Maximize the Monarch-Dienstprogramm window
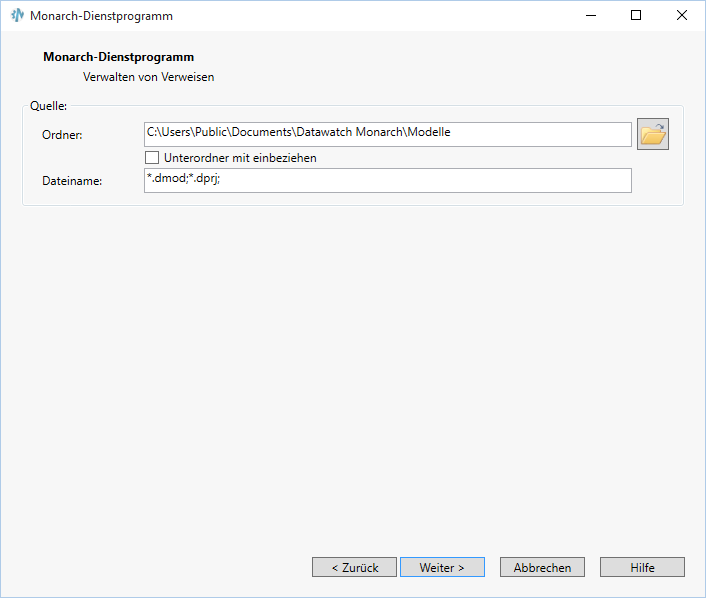The image size is (706, 598). (x=636, y=15)
